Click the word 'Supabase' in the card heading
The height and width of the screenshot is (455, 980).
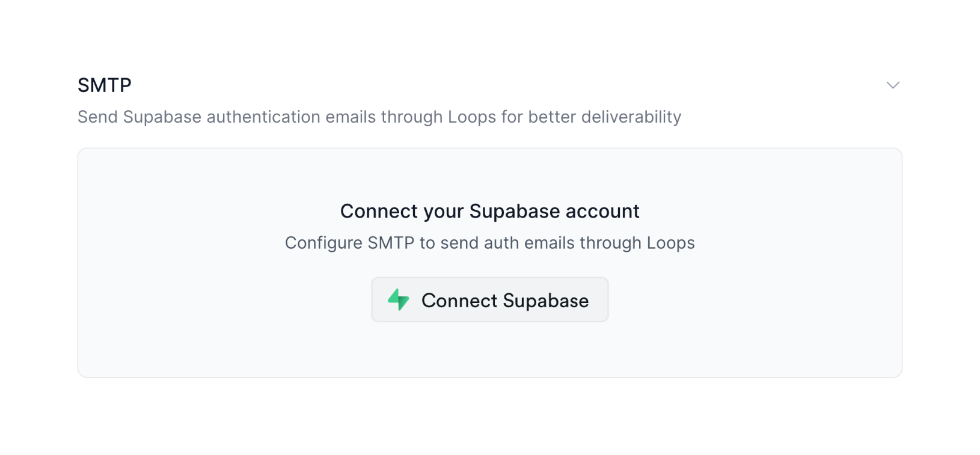(515, 211)
